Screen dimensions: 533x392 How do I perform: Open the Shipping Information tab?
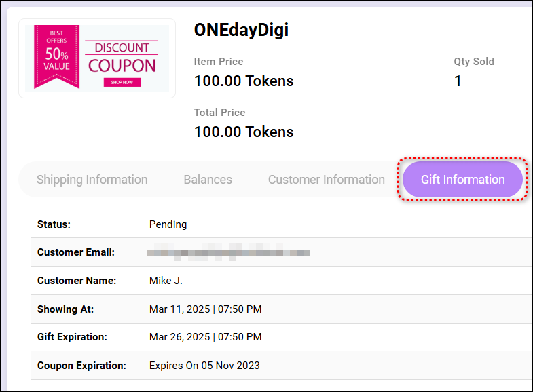coord(92,180)
